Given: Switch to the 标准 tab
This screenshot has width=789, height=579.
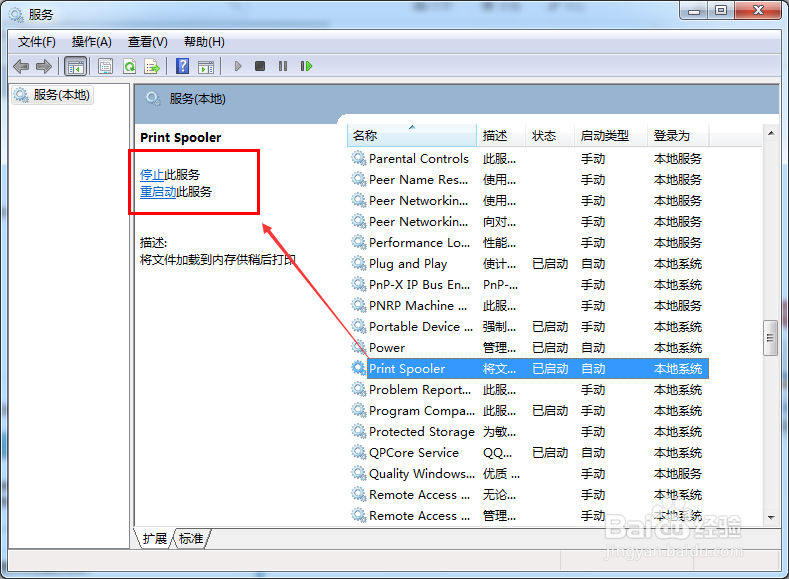Looking at the screenshot, I should pyautogui.click(x=191, y=539).
